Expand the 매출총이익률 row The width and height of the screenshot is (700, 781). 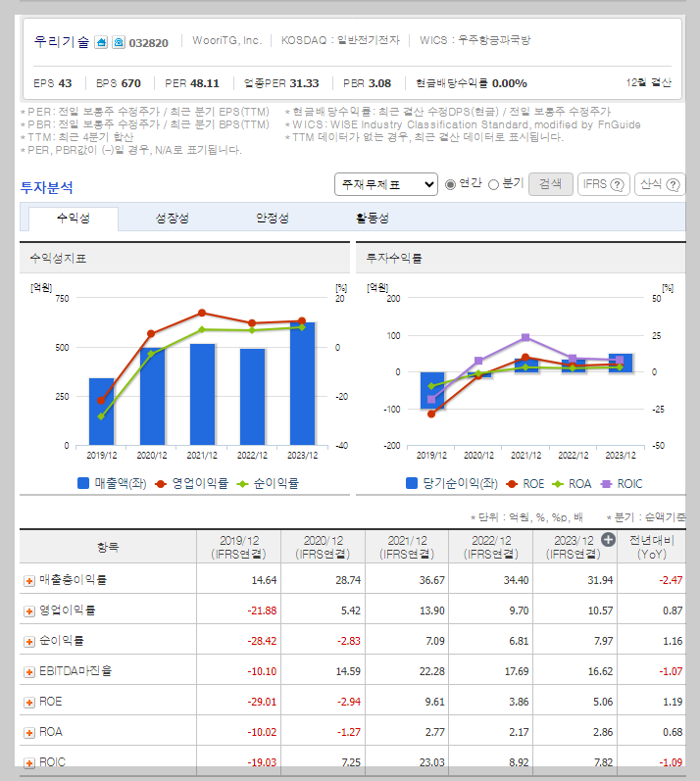[29, 581]
